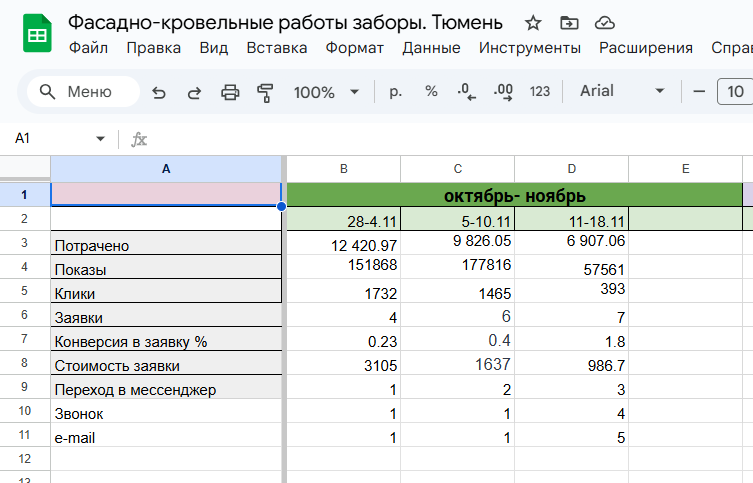Open the Данные menu
This screenshot has height=483, width=753.
coord(431,47)
